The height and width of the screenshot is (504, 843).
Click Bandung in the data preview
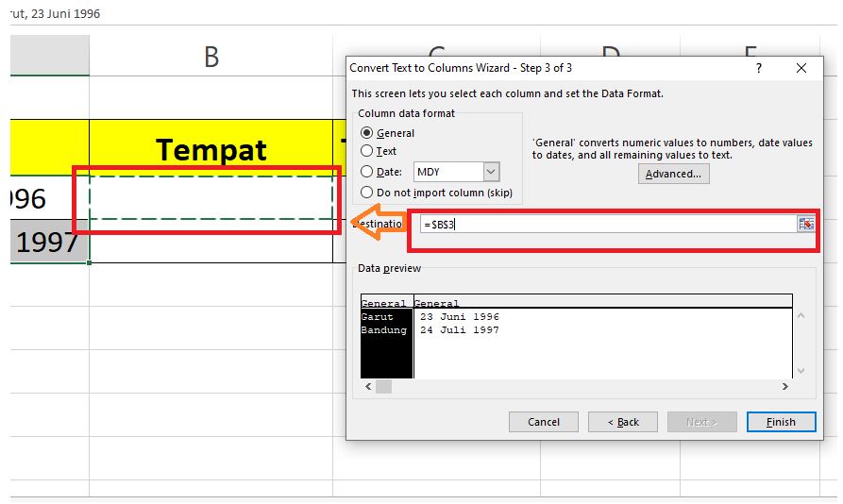384,330
